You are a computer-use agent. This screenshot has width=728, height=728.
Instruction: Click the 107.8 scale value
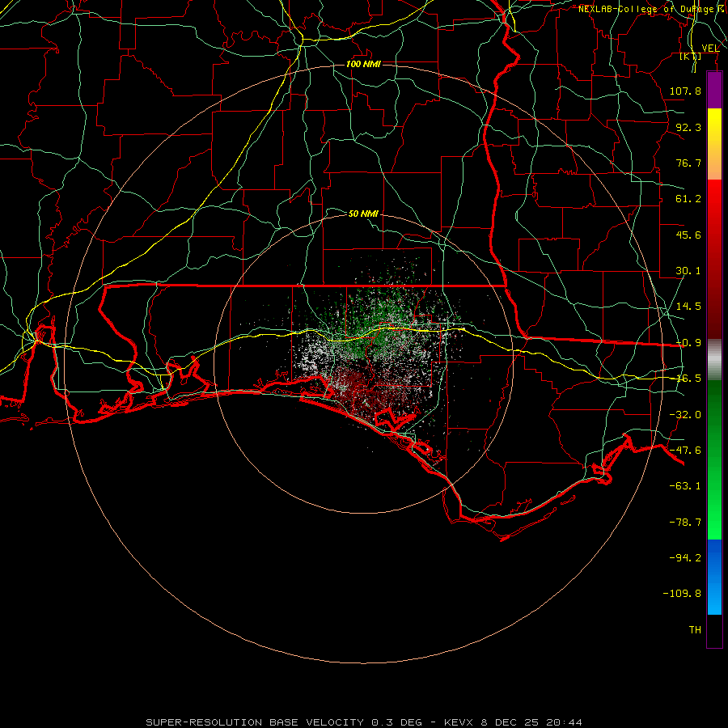tap(685, 91)
